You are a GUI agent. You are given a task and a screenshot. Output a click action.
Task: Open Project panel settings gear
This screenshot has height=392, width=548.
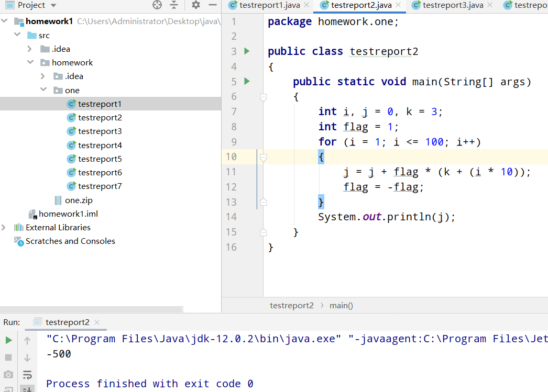click(x=196, y=5)
